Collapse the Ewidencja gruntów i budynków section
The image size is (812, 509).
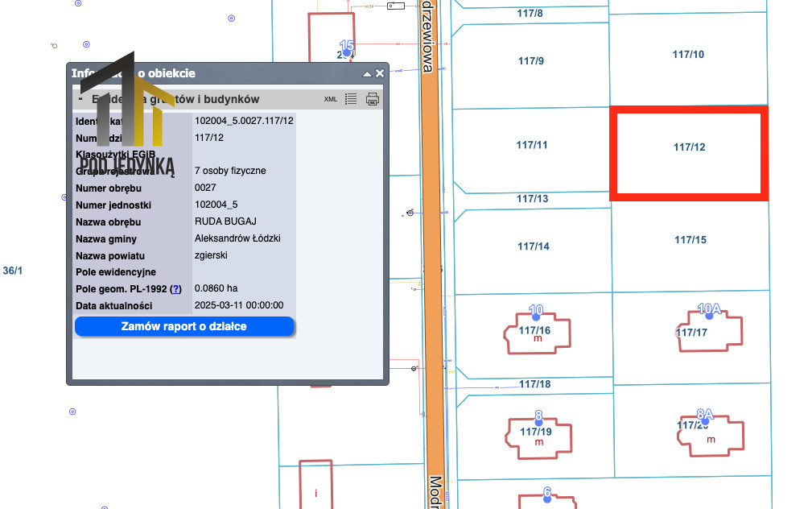point(80,98)
